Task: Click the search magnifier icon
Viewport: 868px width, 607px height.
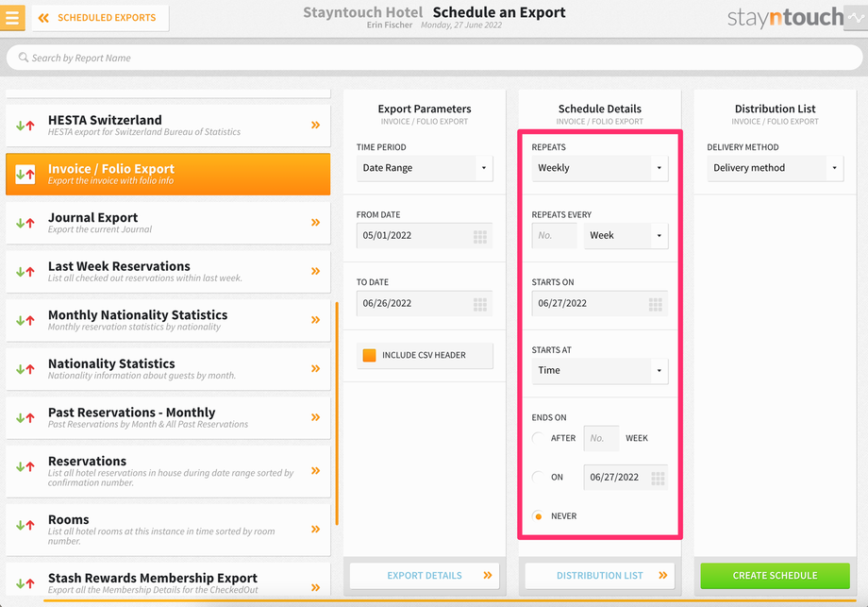Action: (x=23, y=58)
